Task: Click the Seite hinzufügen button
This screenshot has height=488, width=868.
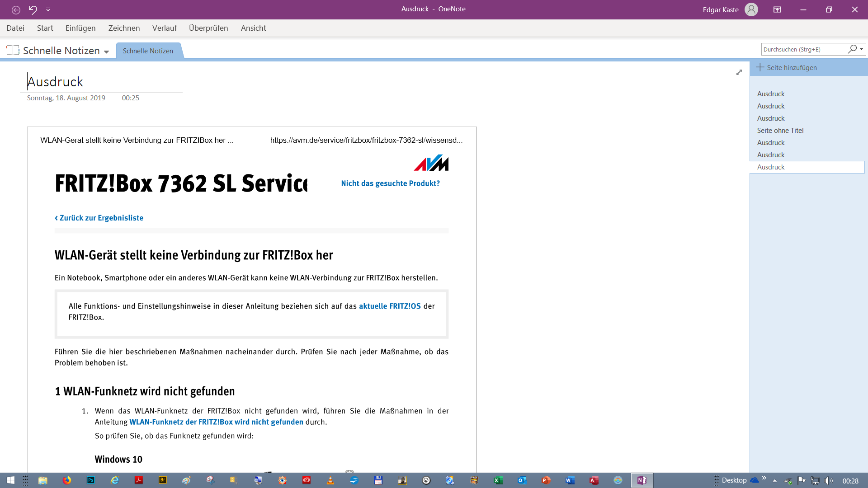Action: pyautogui.click(x=787, y=68)
